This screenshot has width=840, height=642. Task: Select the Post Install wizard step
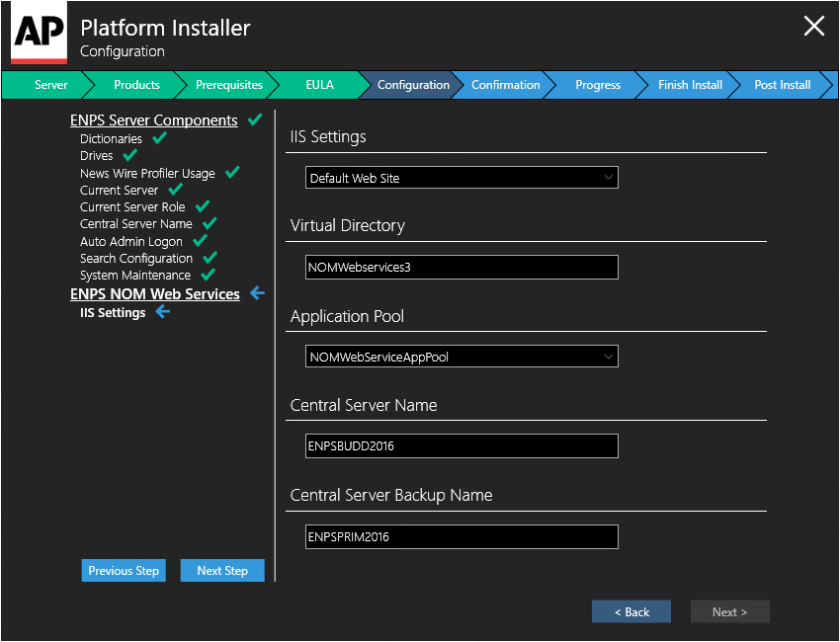[x=782, y=85]
